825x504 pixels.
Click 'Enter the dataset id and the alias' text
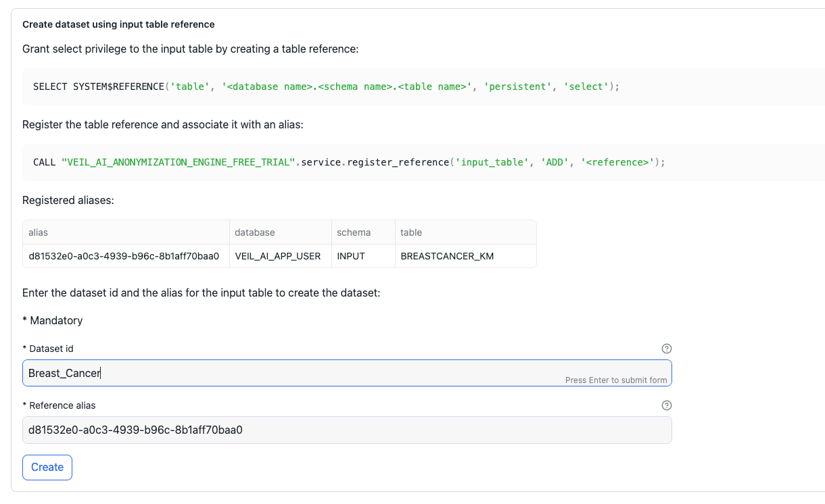tap(202, 293)
